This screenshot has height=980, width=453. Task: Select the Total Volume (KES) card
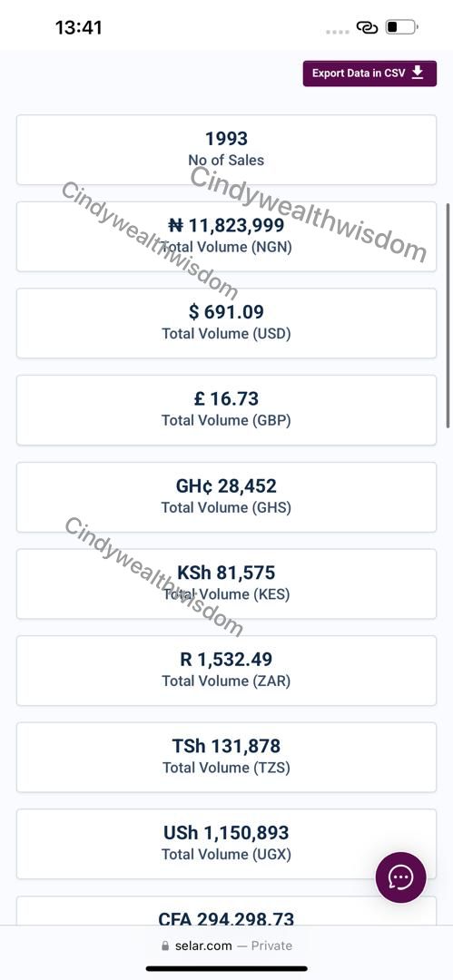click(226, 583)
